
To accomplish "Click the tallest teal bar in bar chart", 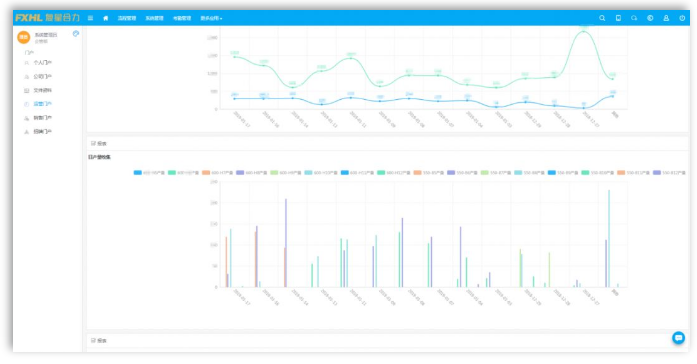I will [609, 239].
